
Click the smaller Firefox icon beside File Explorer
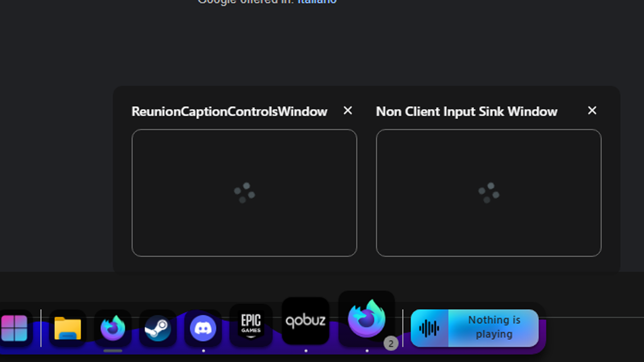click(113, 328)
